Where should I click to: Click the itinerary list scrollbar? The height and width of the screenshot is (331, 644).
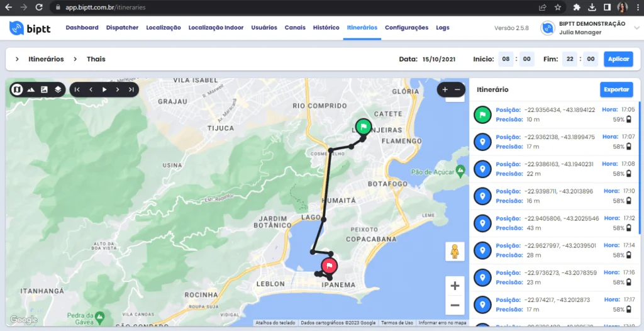point(639,168)
